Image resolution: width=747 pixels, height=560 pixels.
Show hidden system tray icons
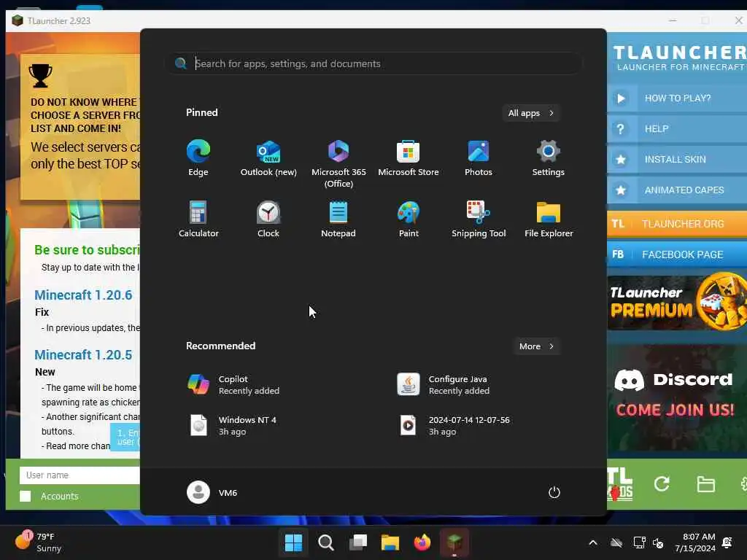click(593, 542)
